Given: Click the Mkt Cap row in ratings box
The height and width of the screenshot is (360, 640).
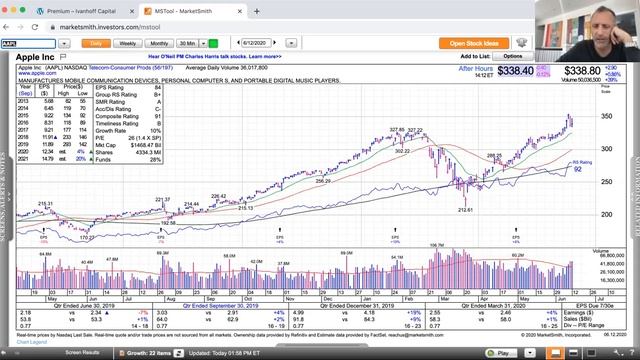Looking at the screenshot, I should point(128,145).
